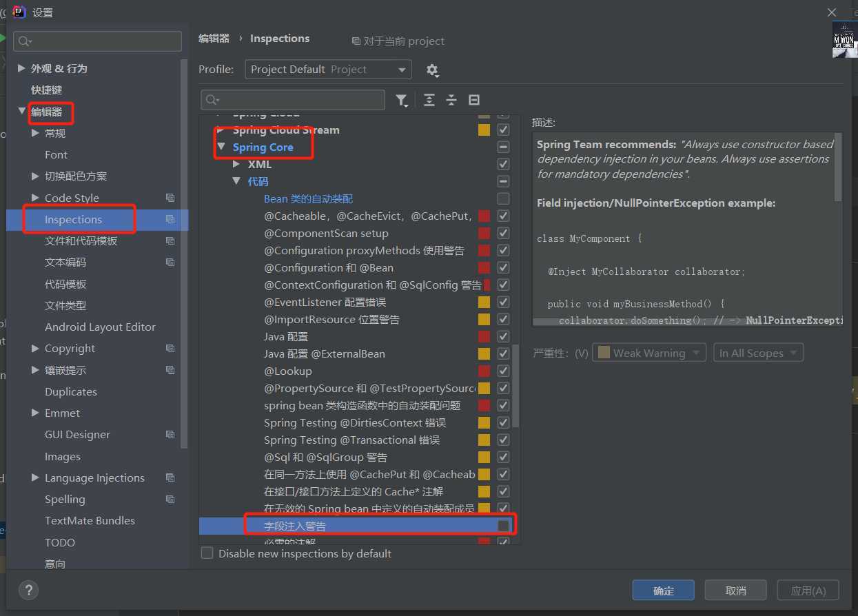Screen dimensions: 858x616
Task: Uncheck the XML group checkbox
Action: [503, 164]
